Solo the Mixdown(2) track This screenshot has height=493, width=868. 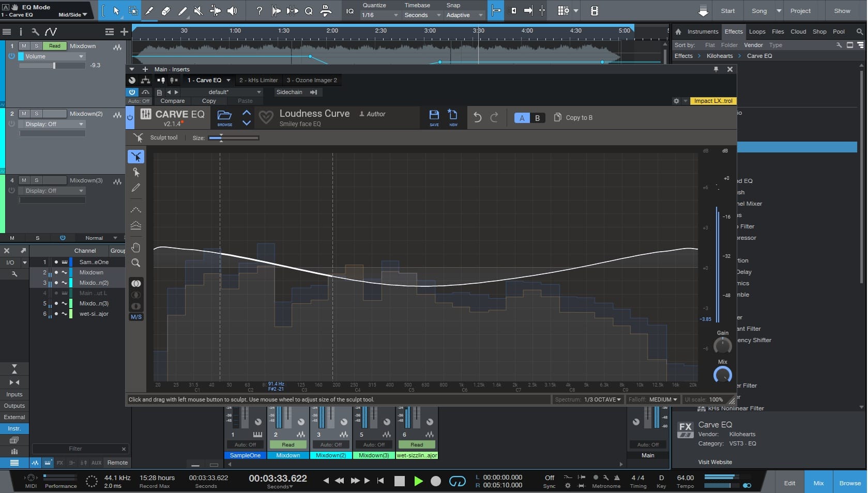[36, 114]
